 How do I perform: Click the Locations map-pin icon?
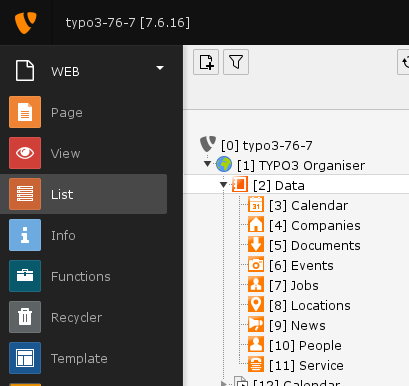256,305
